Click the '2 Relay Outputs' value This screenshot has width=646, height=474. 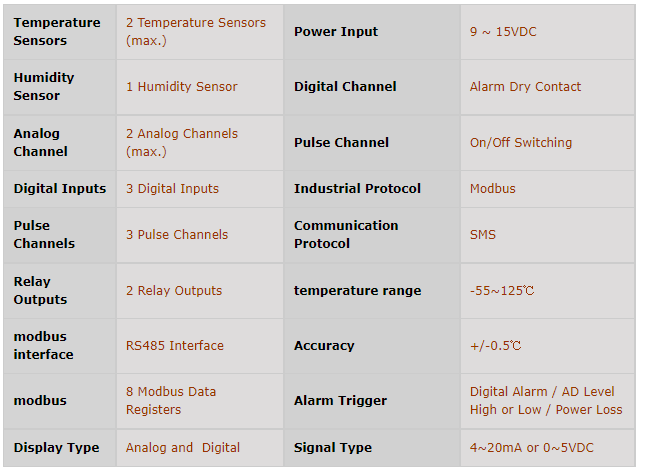tap(174, 291)
